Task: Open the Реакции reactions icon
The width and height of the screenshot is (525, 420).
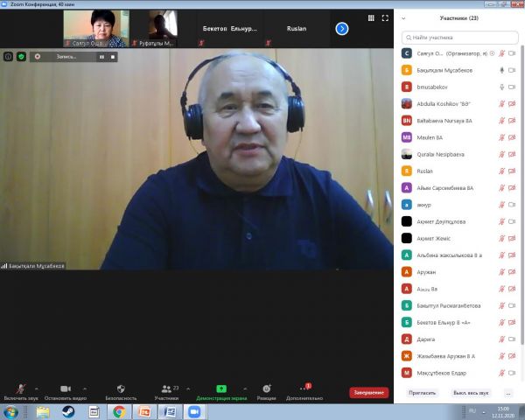Action: 266,389
